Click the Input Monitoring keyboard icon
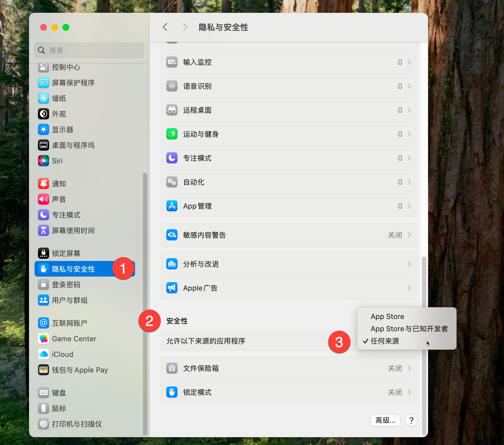This screenshot has height=445, width=504. click(172, 62)
